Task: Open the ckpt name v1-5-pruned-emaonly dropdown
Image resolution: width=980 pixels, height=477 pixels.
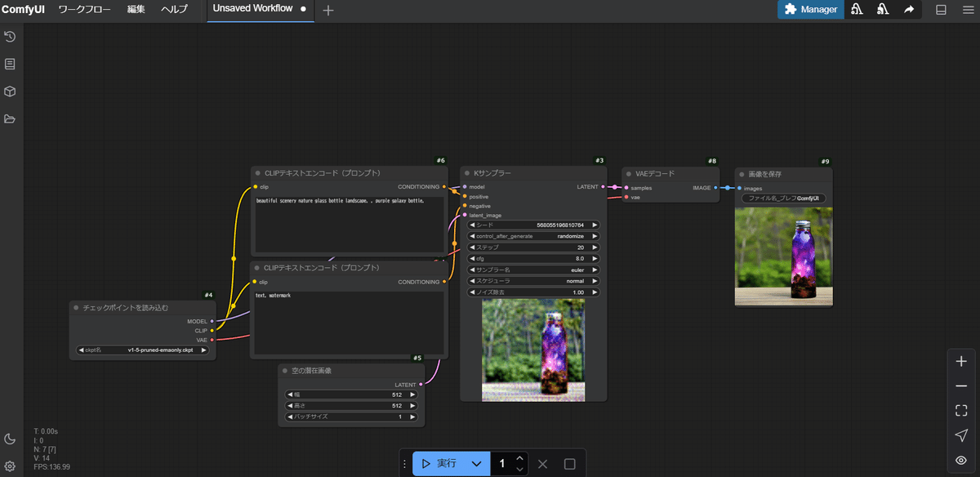Action: pos(143,350)
